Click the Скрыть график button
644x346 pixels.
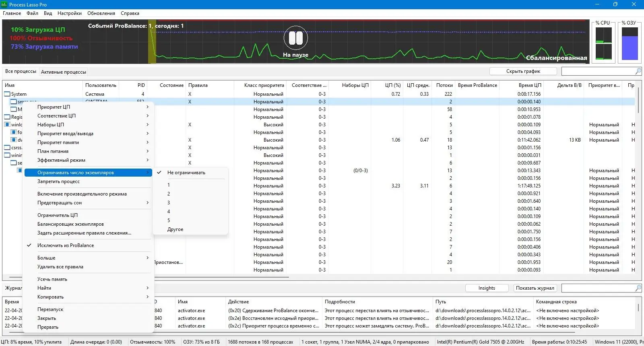tap(523, 71)
